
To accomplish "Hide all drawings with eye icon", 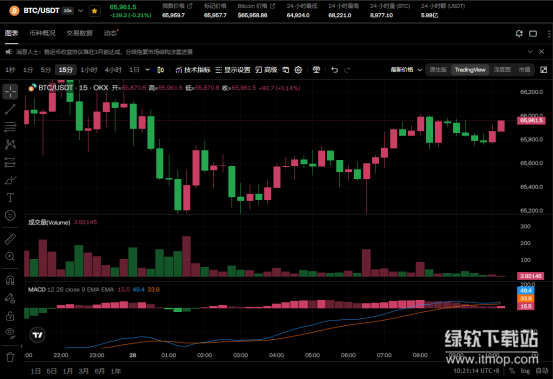I will (10, 333).
